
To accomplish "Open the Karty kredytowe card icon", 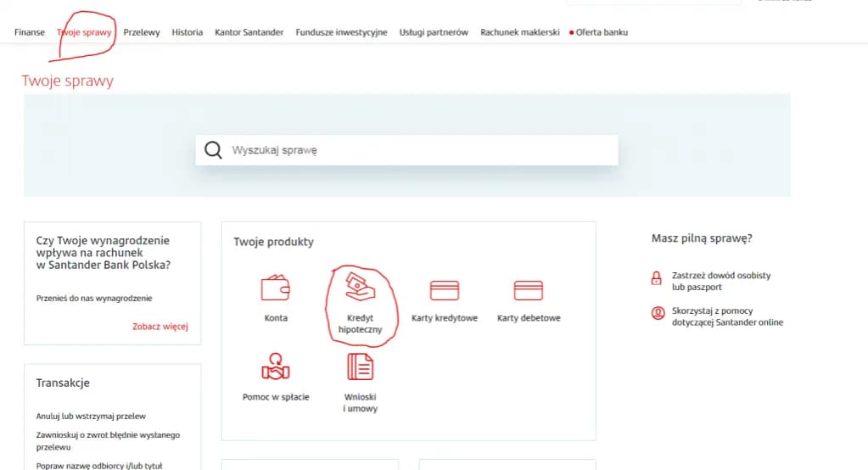I will click(x=444, y=290).
